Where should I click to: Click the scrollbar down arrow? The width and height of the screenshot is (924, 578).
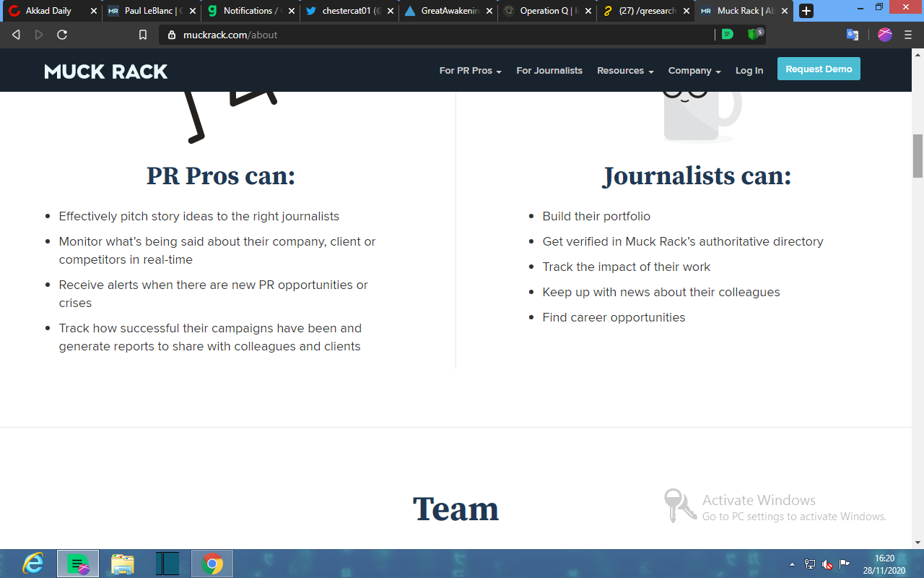pyautogui.click(x=918, y=542)
